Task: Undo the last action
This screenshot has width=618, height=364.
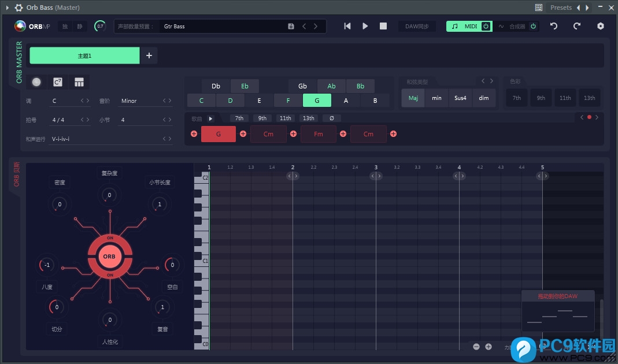Action: pyautogui.click(x=554, y=26)
